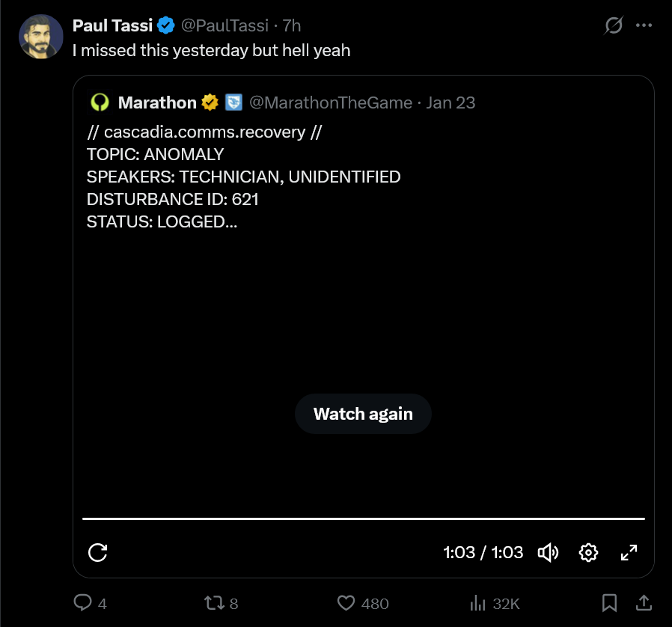Expand the video to fullscreen
672x627 pixels.
point(629,552)
